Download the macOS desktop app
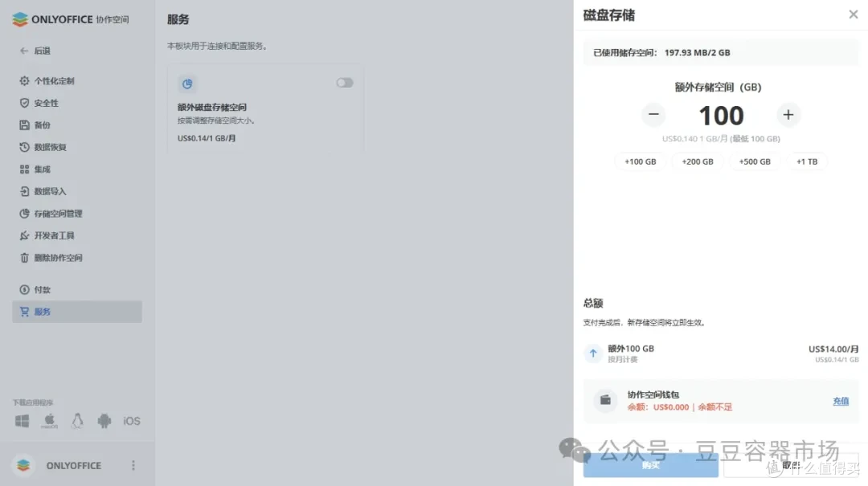The image size is (868, 486). point(49,421)
